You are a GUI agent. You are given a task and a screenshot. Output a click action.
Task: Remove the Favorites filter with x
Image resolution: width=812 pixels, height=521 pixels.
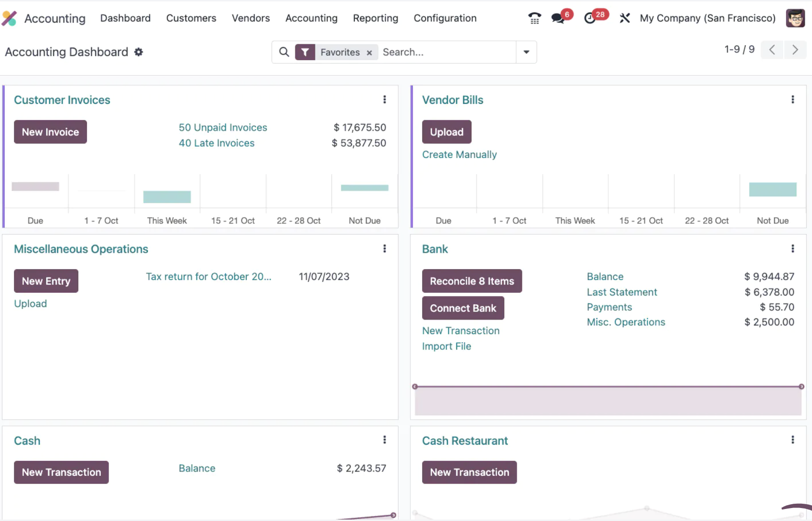point(369,53)
